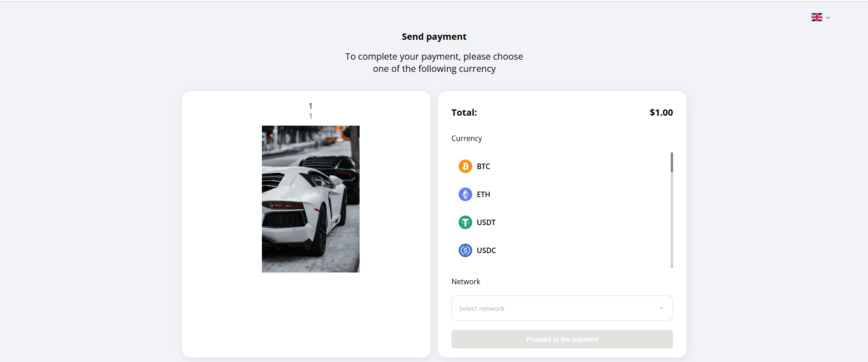Image resolution: width=868 pixels, height=362 pixels.
Task: Pick the USDT currency label
Action: point(486,222)
